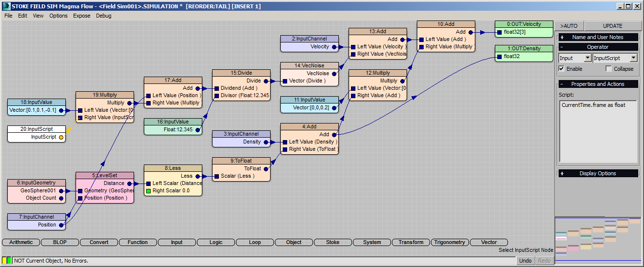Click the yellow output socket of 20:InputScript
The height and width of the screenshot is (267, 644).
click(61, 137)
